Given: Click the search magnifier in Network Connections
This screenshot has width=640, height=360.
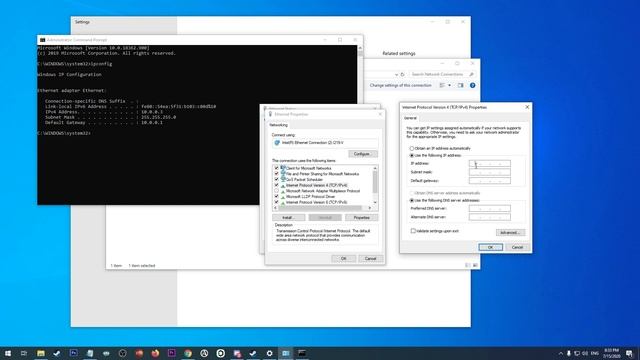Looking at the screenshot, I should point(471,74).
